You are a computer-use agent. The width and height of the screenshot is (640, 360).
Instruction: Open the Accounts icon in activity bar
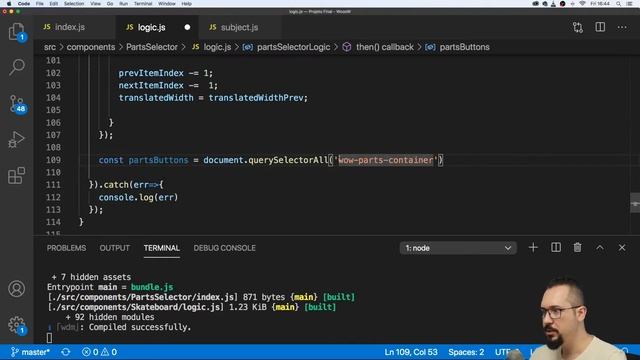16,289
